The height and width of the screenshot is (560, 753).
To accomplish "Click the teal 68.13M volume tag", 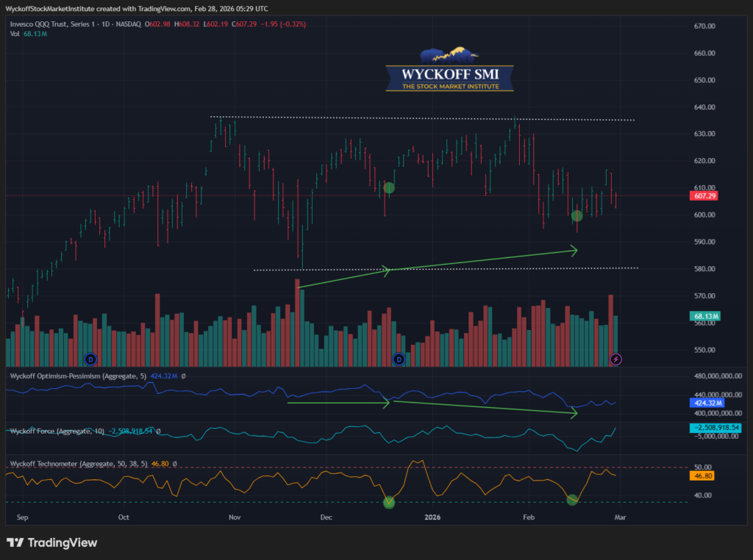I will [x=704, y=316].
